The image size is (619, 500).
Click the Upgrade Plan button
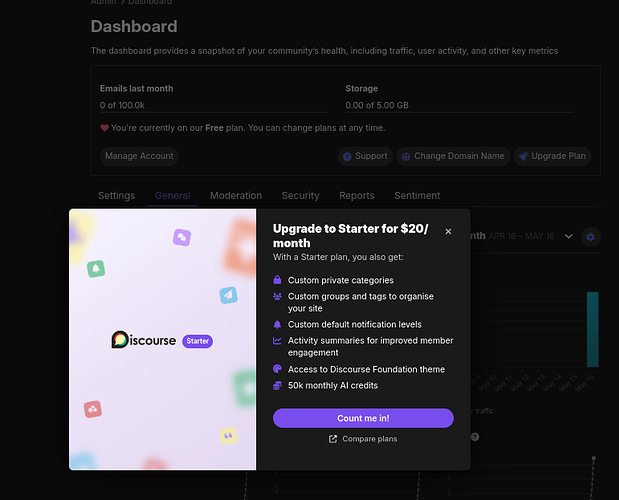(552, 156)
